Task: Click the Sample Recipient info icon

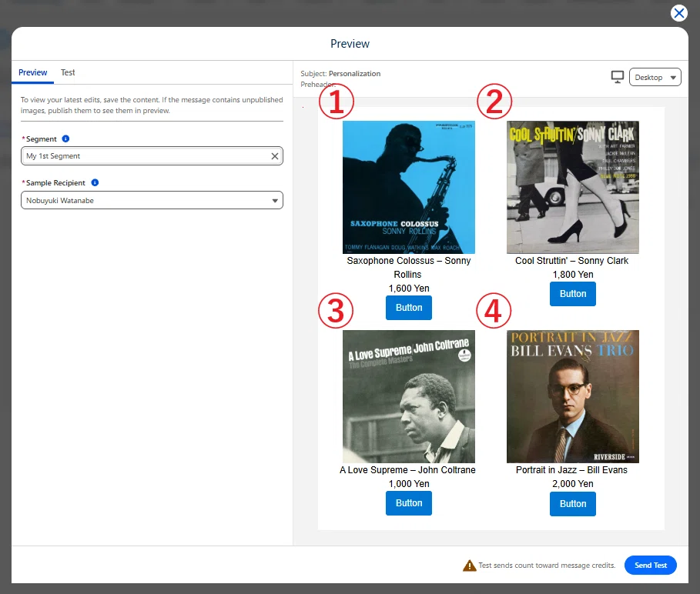Action: click(x=95, y=182)
